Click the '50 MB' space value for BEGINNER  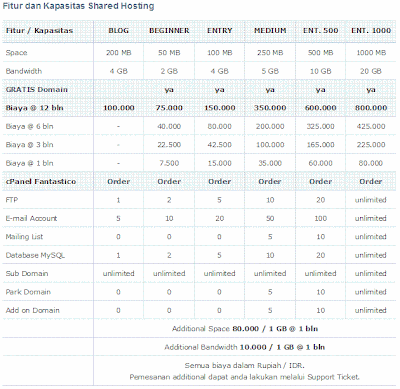click(169, 53)
